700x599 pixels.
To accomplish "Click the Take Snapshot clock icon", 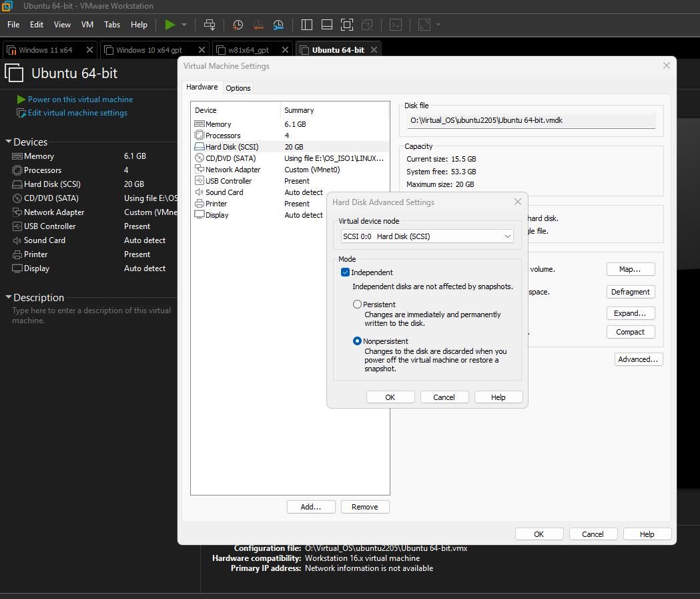I will 238,25.
